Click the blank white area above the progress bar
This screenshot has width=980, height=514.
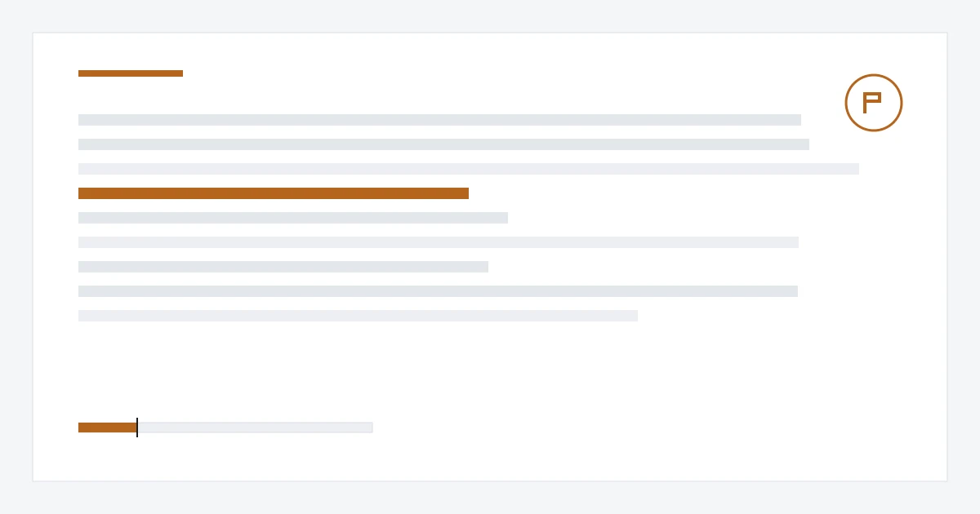pyautogui.click(x=327, y=371)
